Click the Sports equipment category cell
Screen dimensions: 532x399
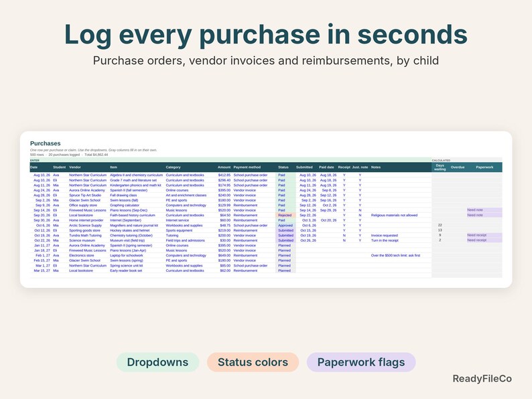pyautogui.click(x=179, y=230)
